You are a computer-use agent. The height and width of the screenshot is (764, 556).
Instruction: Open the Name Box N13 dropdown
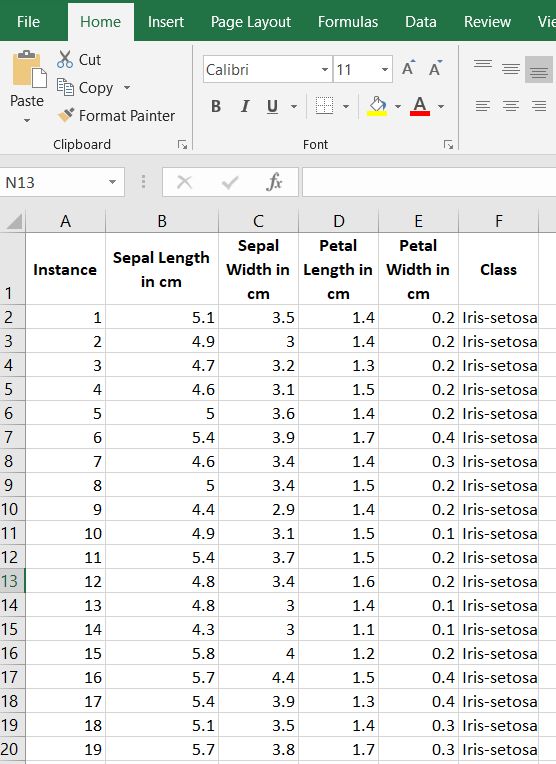point(113,182)
